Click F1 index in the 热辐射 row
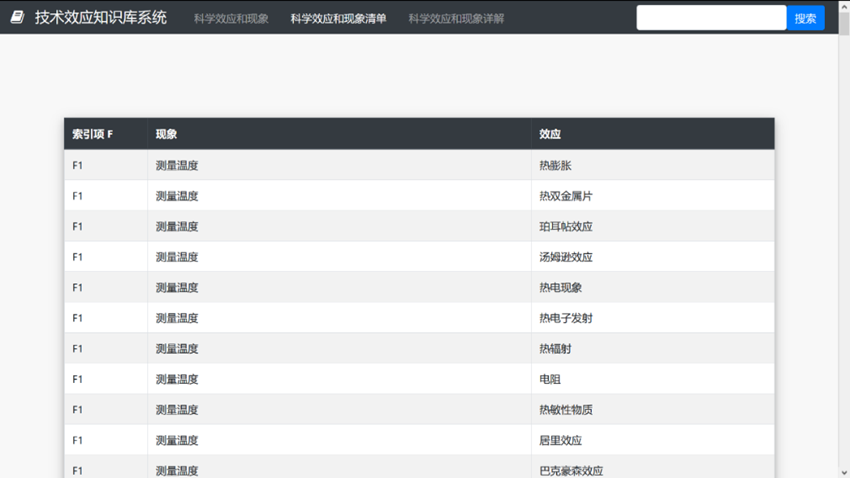850x478 pixels. coord(78,348)
